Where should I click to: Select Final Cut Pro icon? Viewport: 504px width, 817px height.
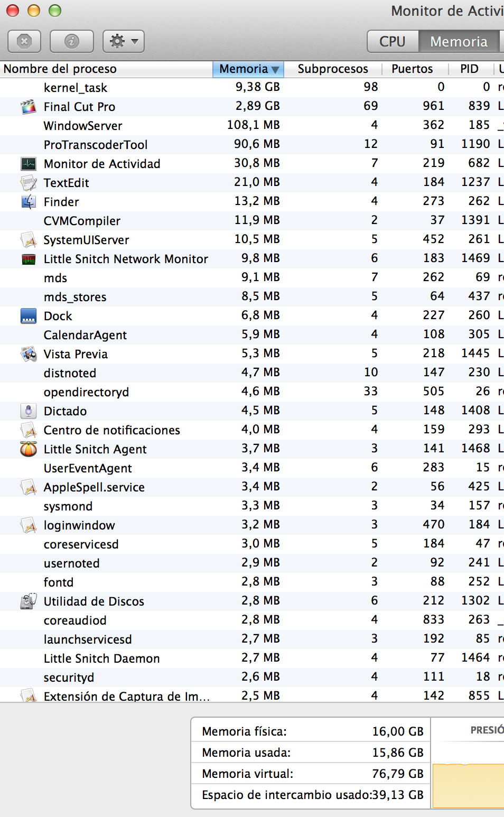(x=29, y=107)
